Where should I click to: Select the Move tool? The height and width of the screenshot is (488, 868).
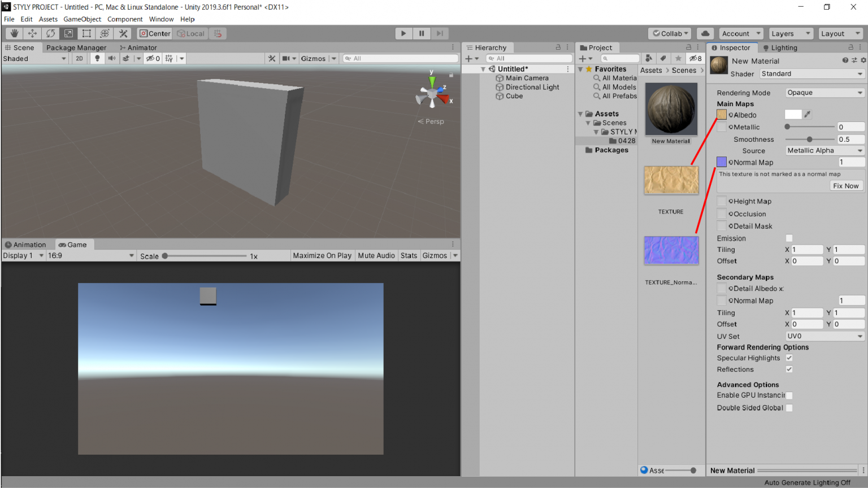(32, 33)
